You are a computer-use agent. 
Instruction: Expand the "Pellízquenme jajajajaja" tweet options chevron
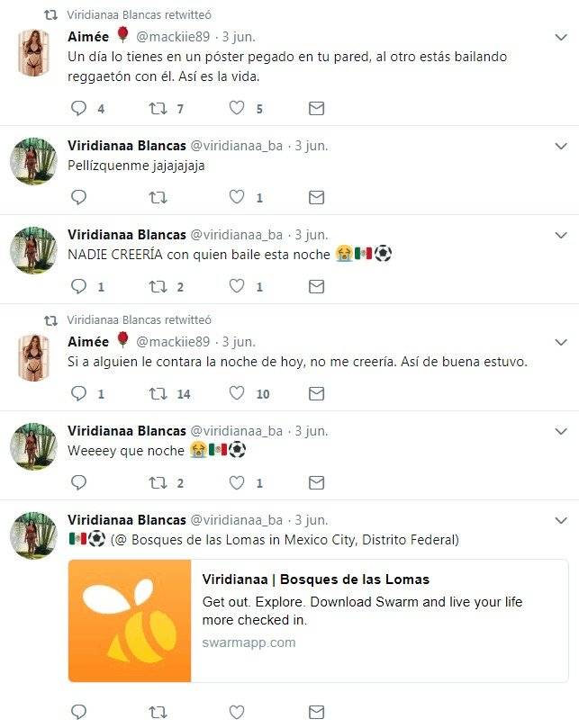click(560, 146)
